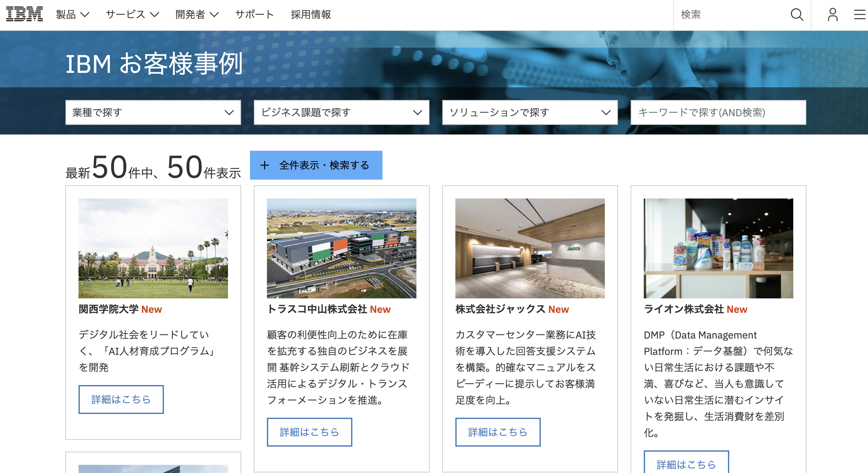
Task: Click the 関西学院大学 card title
Action: tap(109, 309)
